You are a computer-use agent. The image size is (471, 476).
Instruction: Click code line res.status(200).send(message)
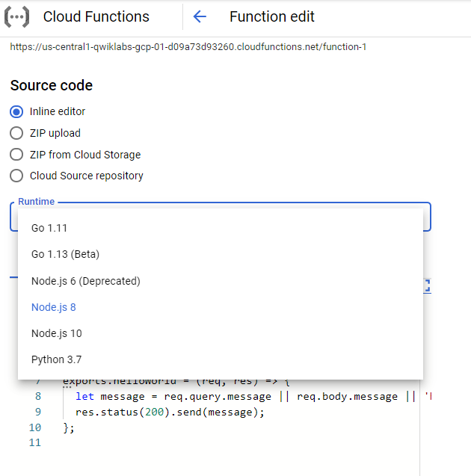click(x=170, y=412)
